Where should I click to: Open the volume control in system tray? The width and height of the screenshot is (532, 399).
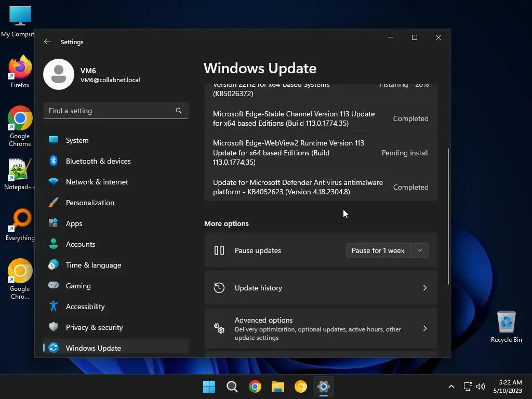point(481,387)
